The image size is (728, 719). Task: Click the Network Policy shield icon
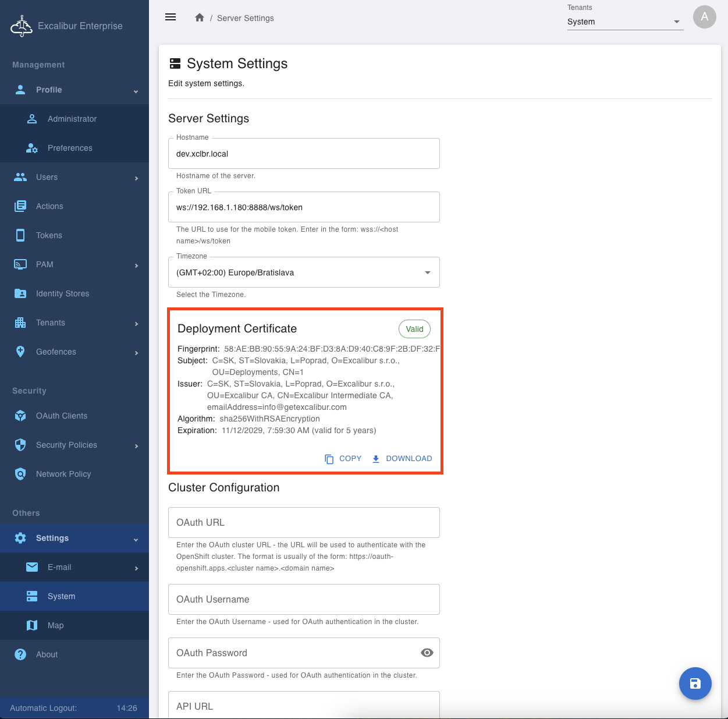pos(20,474)
